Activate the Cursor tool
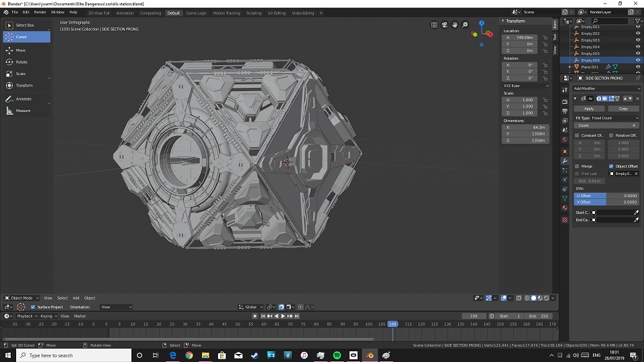Image resolution: width=644 pixels, height=362 pixels. point(26,37)
